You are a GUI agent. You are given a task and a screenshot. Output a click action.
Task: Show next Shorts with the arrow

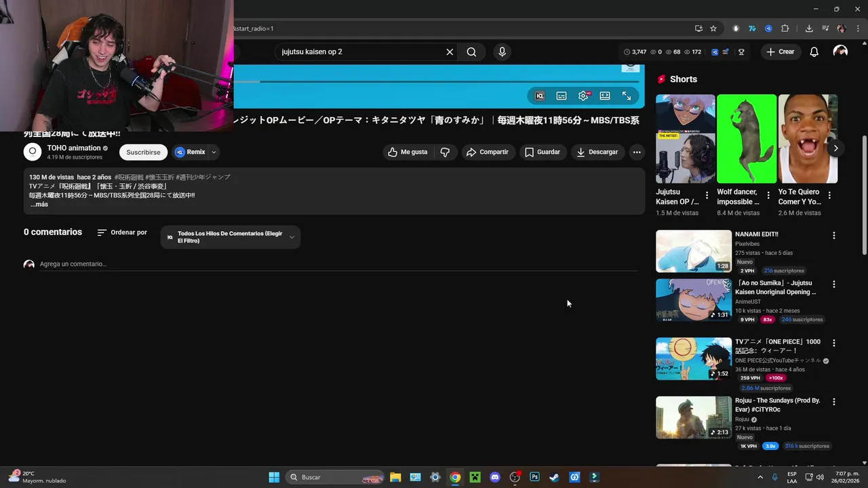pos(835,148)
